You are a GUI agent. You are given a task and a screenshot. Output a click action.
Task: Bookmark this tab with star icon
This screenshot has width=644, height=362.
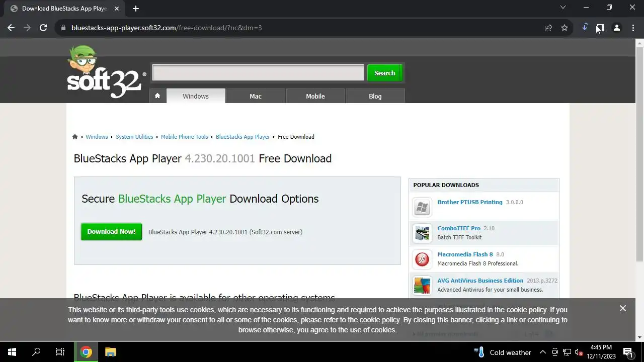click(565, 28)
